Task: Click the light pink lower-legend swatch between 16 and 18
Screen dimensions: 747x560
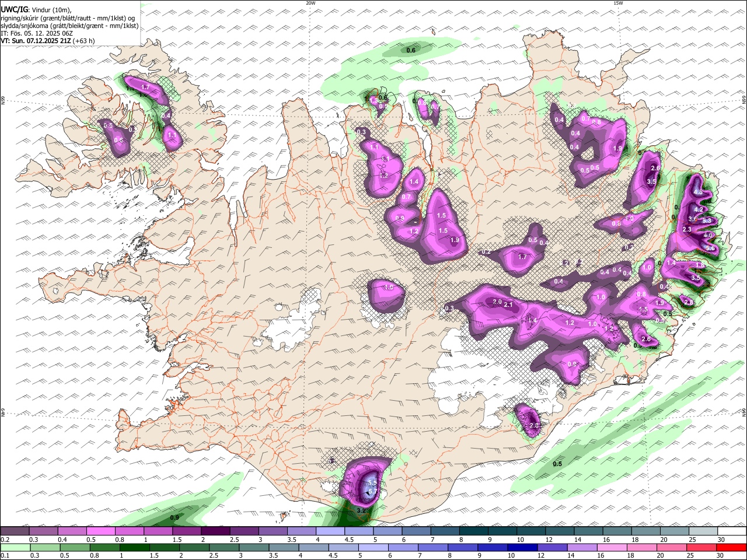Action: [x=612, y=548]
